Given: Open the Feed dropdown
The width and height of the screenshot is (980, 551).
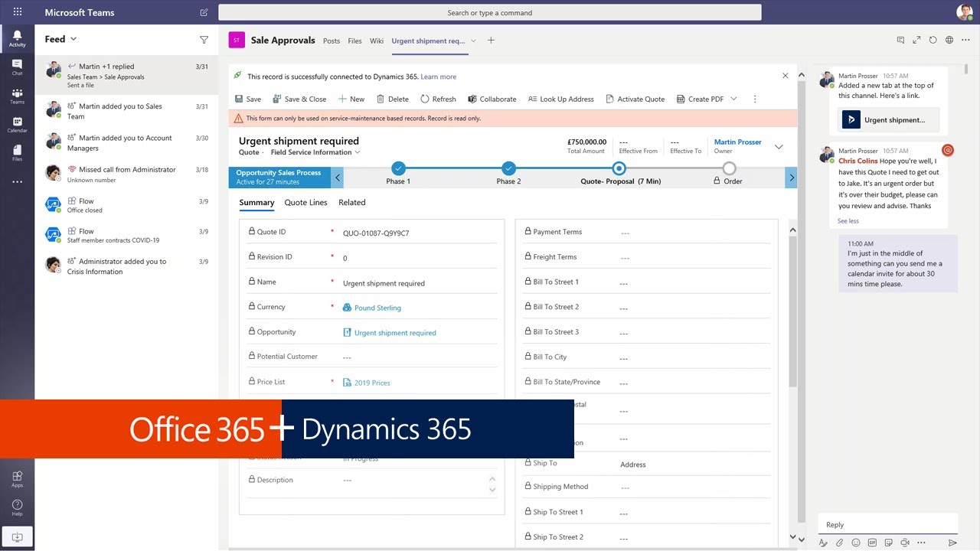Looking at the screenshot, I should coord(60,39).
